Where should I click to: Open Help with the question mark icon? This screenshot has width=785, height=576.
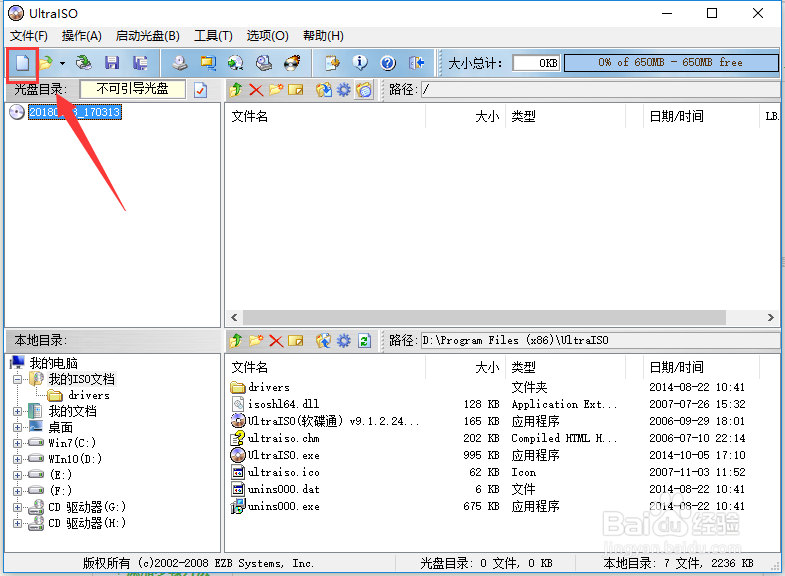pyautogui.click(x=388, y=63)
